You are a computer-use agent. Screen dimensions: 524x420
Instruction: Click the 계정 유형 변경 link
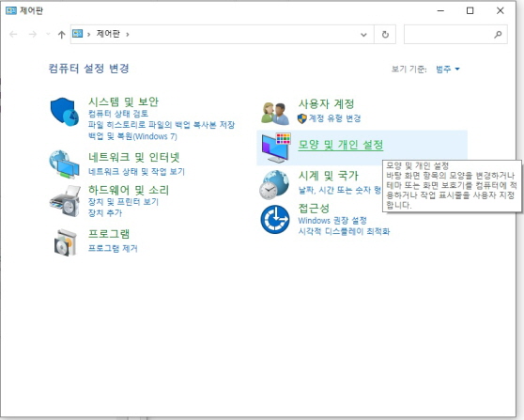pyautogui.click(x=334, y=118)
